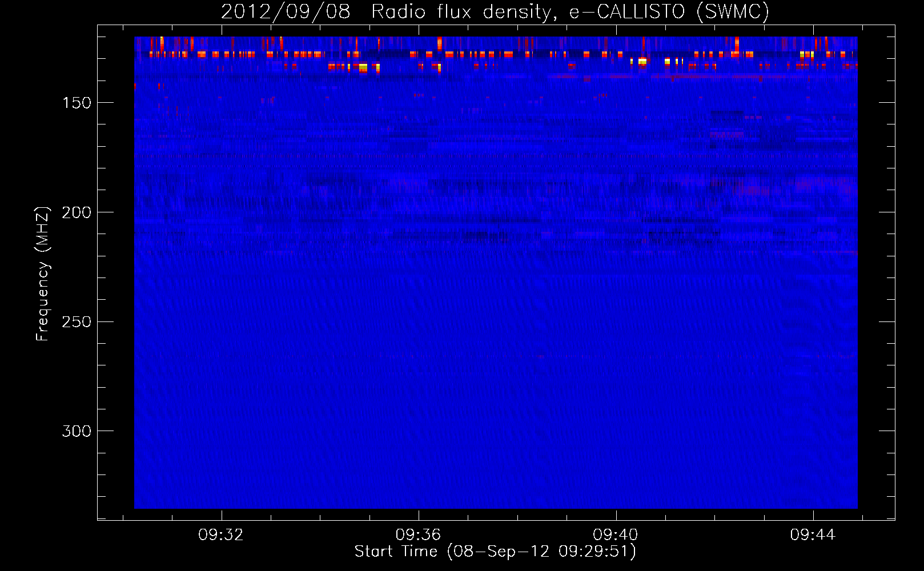
Task: Click the "09:32" time tick label
Action: tap(221, 534)
